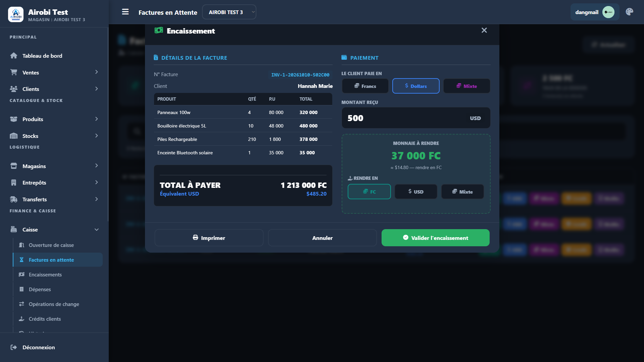Click the dangmail user avatar
The width and height of the screenshot is (644, 362).
coord(608,12)
